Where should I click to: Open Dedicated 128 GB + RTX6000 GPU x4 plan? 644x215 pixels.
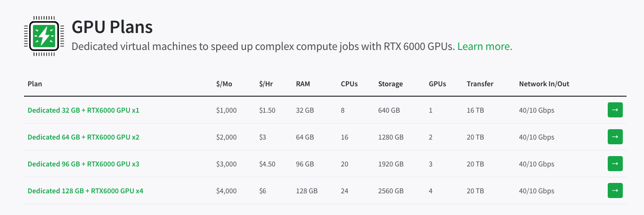[85, 191]
